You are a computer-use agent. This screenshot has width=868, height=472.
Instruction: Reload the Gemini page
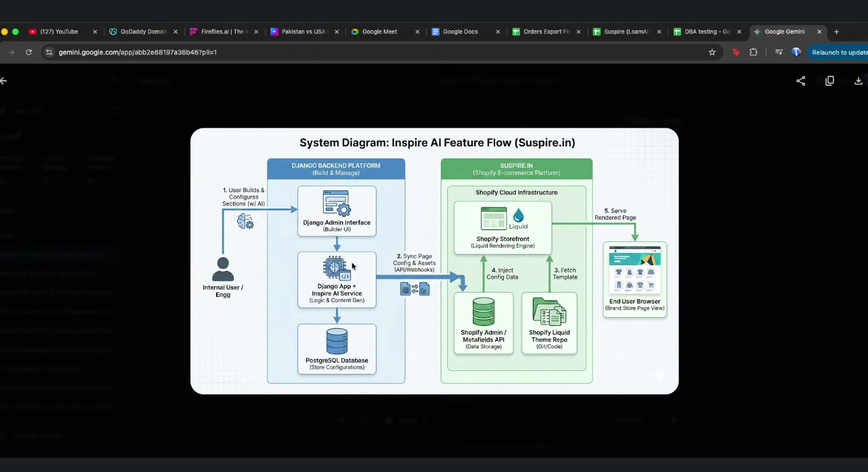pyautogui.click(x=28, y=52)
